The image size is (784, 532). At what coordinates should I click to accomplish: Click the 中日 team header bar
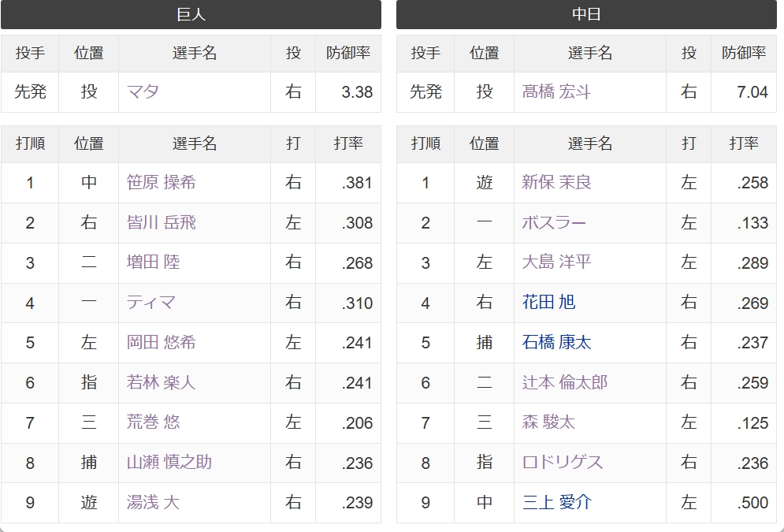[586, 14]
